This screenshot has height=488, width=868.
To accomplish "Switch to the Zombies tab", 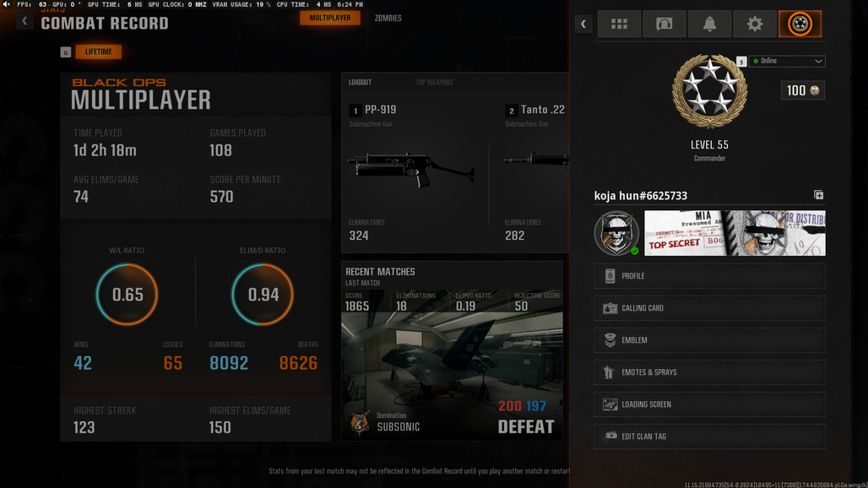I will [x=388, y=19].
